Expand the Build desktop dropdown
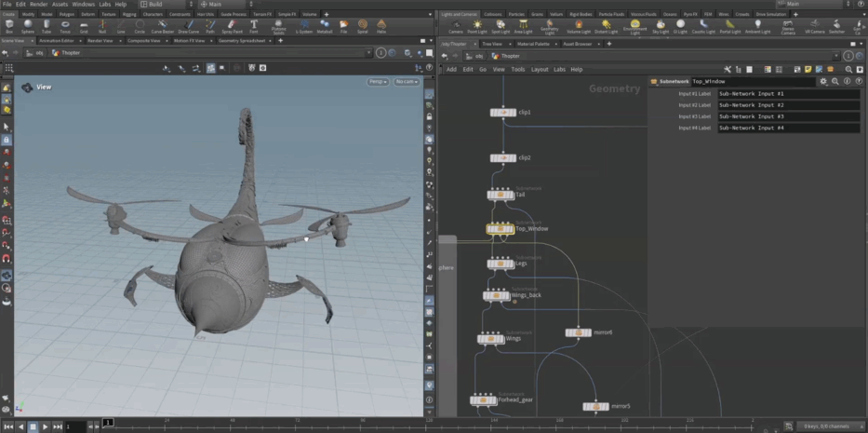The width and height of the screenshot is (868, 433). (158, 5)
